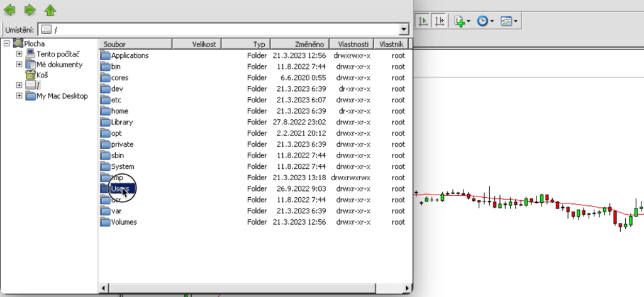Open the Umístění location dropdown arrow
The height and width of the screenshot is (297, 644).
pyautogui.click(x=404, y=30)
